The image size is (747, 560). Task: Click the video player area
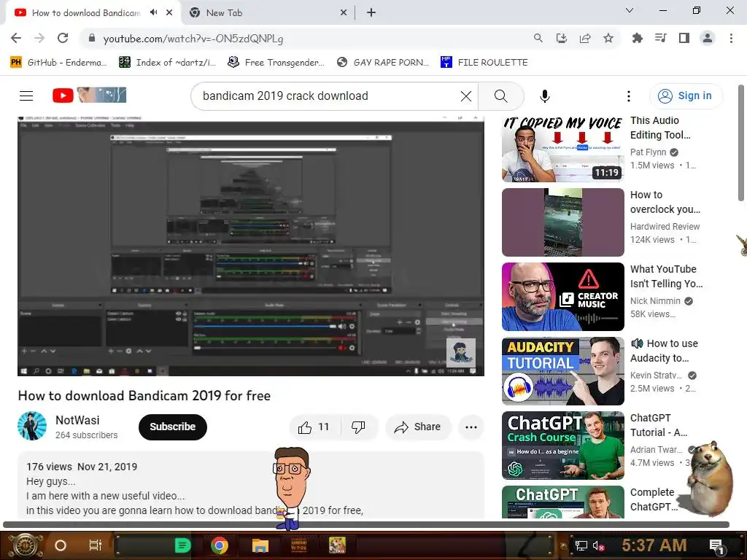click(251, 246)
